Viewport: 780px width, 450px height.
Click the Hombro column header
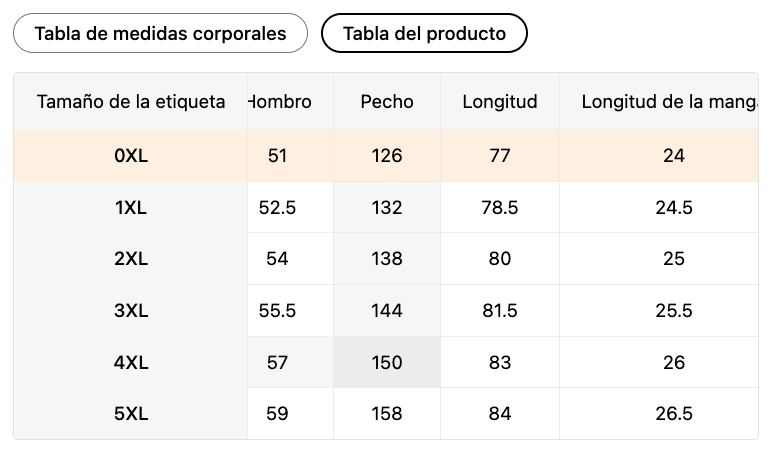[x=280, y=101]
